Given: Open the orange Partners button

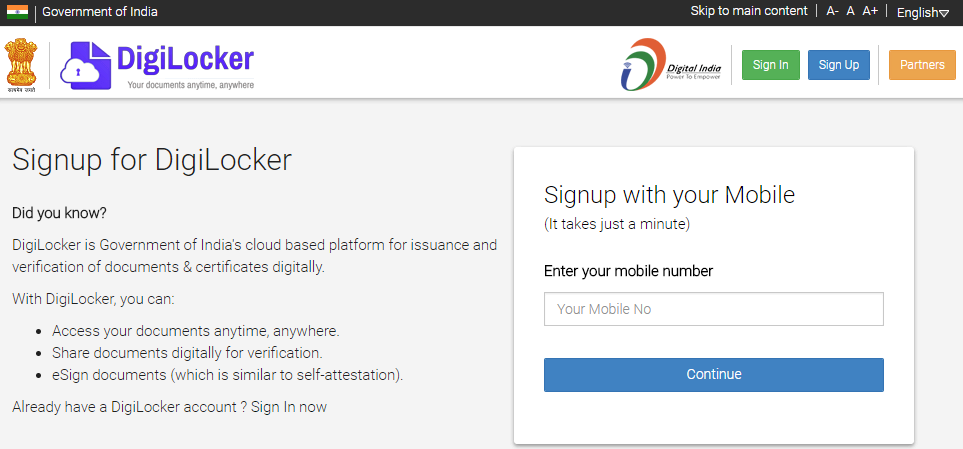Looking at the screenshot, I should [922, 65].
